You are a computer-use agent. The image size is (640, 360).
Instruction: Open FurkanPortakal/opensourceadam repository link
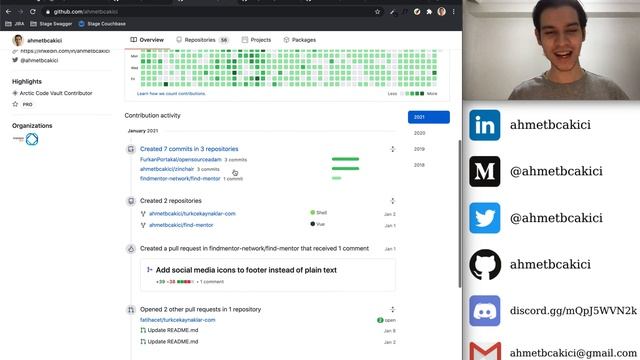pos(181,160)
